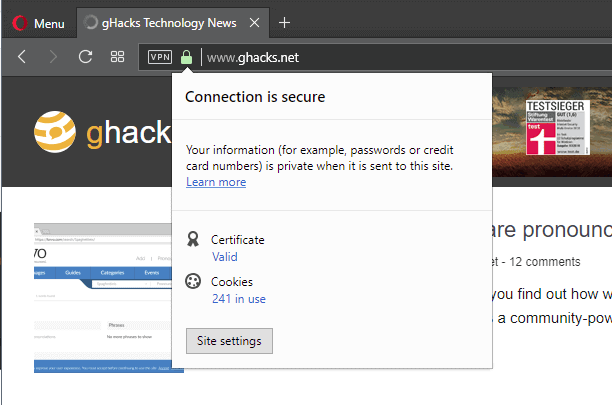612x405 pixels.
Task: Open a new tab with the plus button
Action: coord(285,23)
